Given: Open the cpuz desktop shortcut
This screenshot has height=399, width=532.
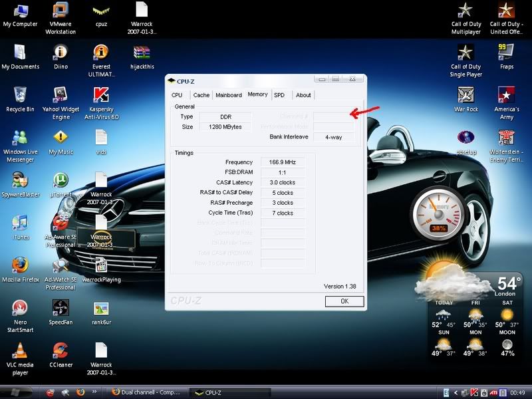Looking at the screenshot, I should [x=101, y=12].
